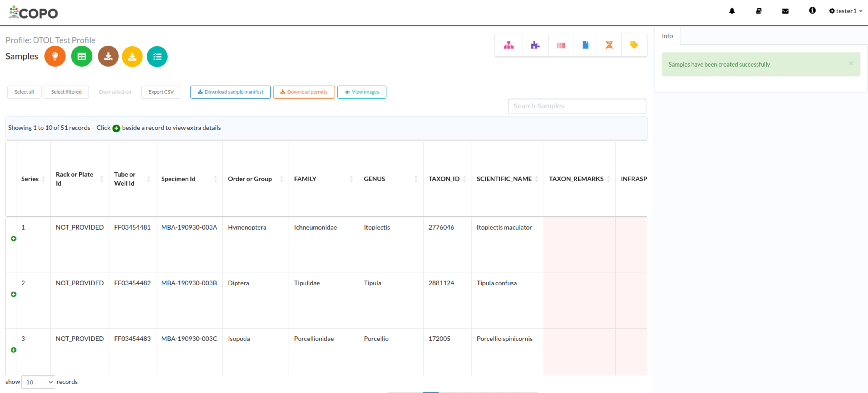Sort by the SCIENTIFIC_NAME column
The width and height of the screenshot is (868, 393).
pyautogui.click(x=507, y=179)
